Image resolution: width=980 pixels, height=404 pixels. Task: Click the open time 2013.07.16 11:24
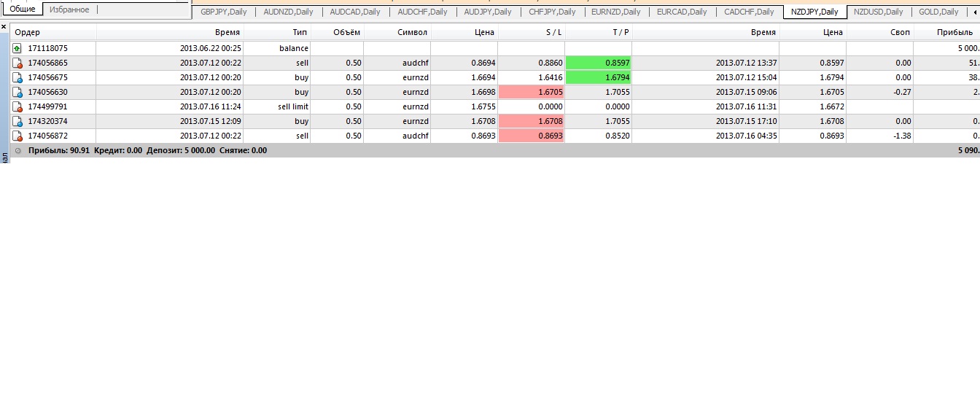(211, 106)
